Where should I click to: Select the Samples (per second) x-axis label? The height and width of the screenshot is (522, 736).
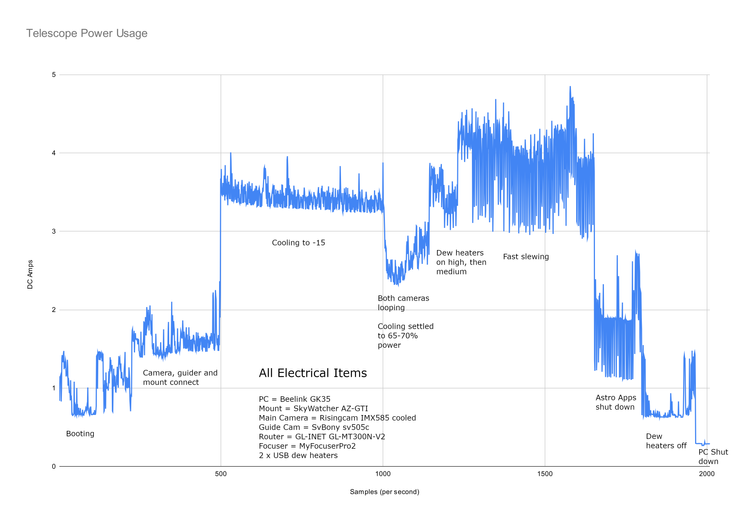coord(384,492)
